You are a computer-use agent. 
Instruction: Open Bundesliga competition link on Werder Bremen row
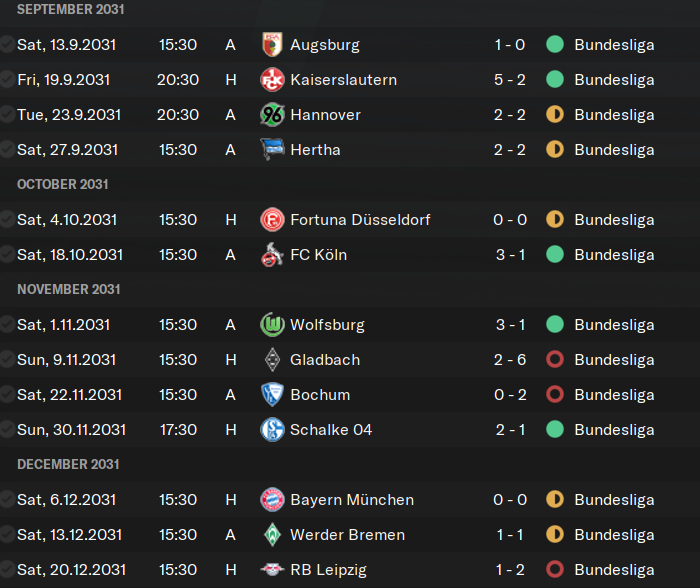coord(614,535)
